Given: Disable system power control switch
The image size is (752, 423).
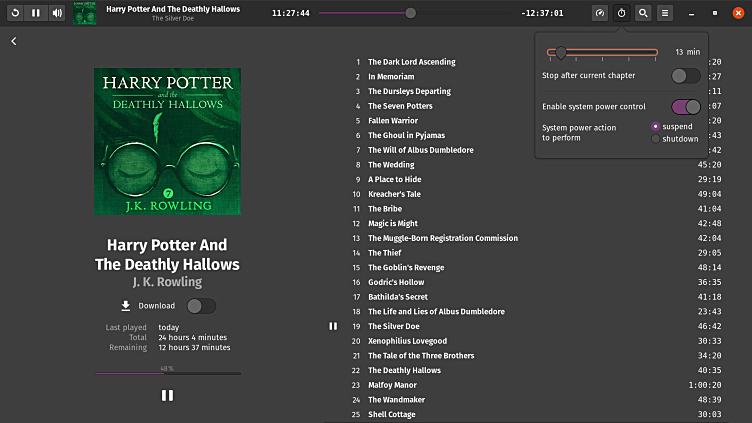Looking at the screenshot, I should point(685,106).
